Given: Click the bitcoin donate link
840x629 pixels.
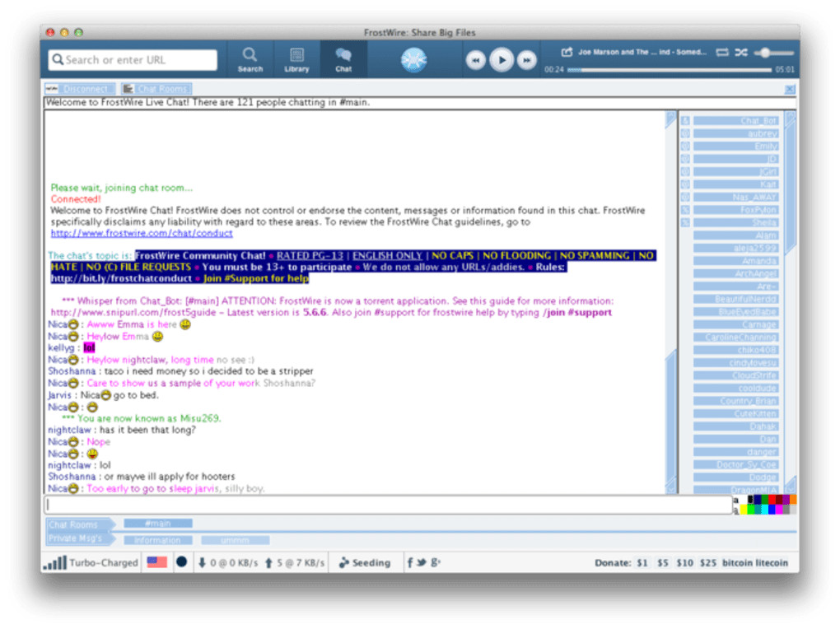Looking at the screenshot, I should (x=736, y=563).
